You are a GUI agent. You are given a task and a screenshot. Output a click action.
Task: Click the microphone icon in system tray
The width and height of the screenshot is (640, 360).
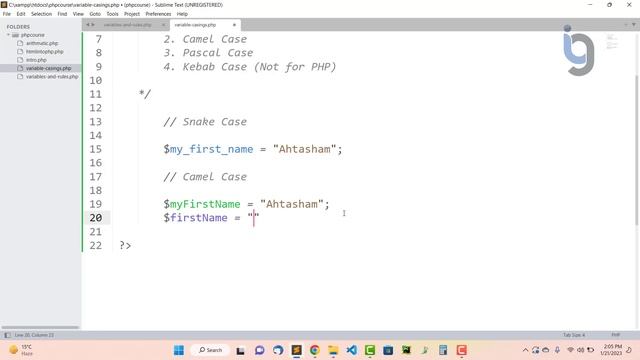(x=557, y=350)
